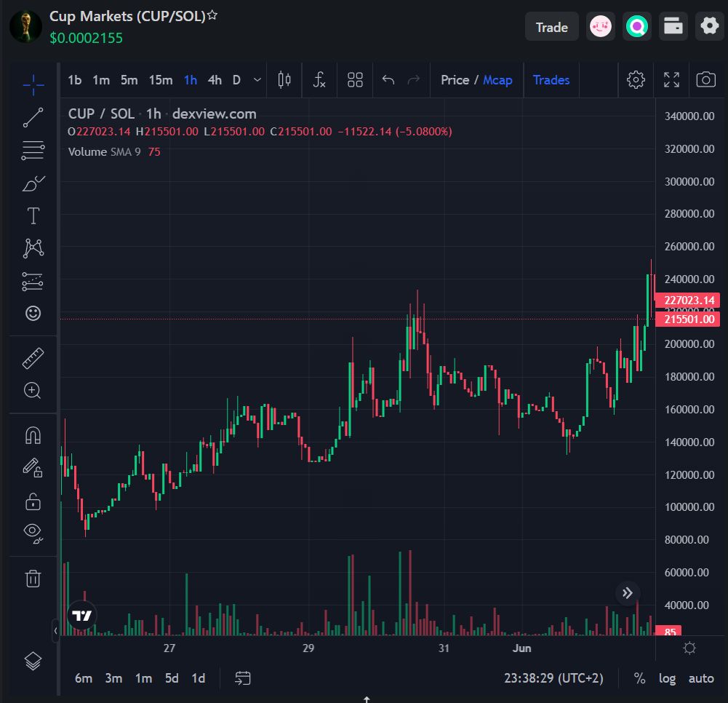This screenshot has height=703, width=728.
Task: Take a chart snapshot with camera icon
Action: tap(705, 80)
